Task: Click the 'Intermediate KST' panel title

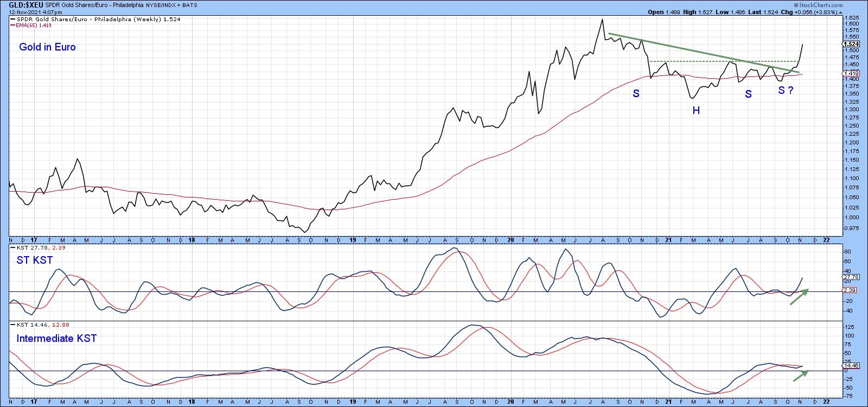Action: (56, 339)
